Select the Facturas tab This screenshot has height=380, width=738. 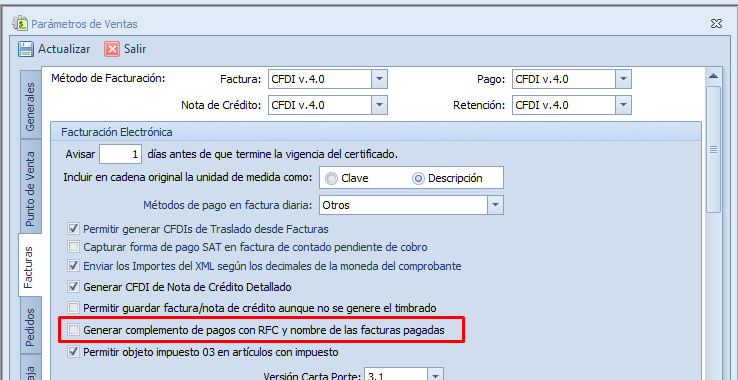pyautogui.click(x=29, y=266)
